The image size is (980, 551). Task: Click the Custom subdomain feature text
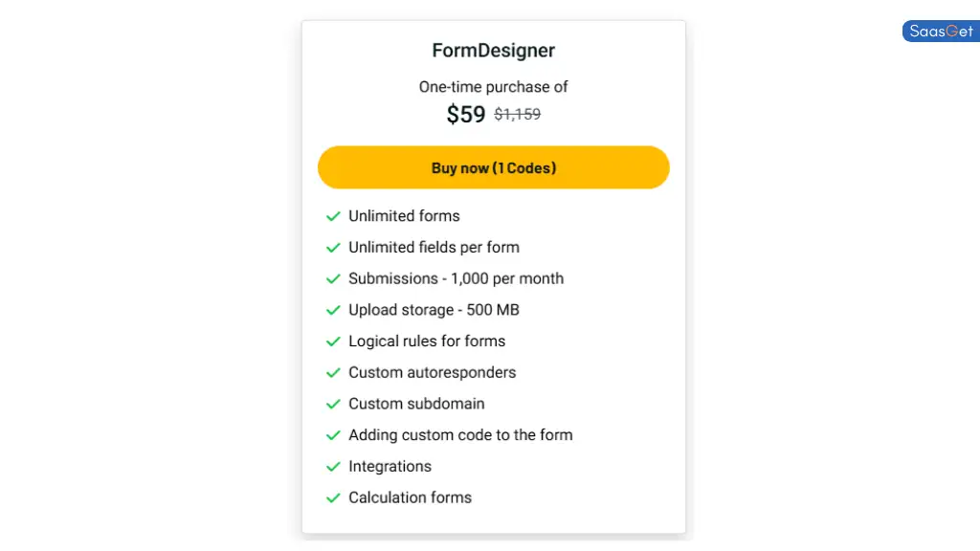[x=416, y=404]
